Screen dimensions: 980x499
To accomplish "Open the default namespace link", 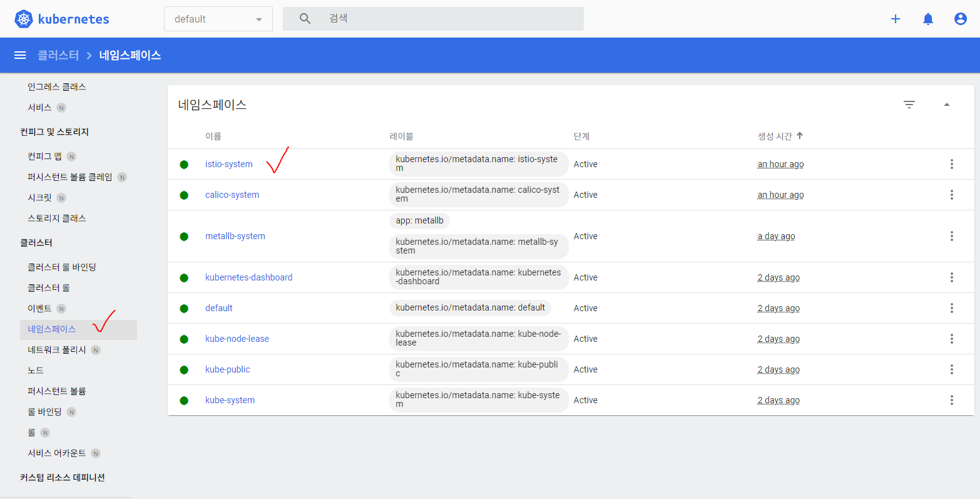I will 219,308.
